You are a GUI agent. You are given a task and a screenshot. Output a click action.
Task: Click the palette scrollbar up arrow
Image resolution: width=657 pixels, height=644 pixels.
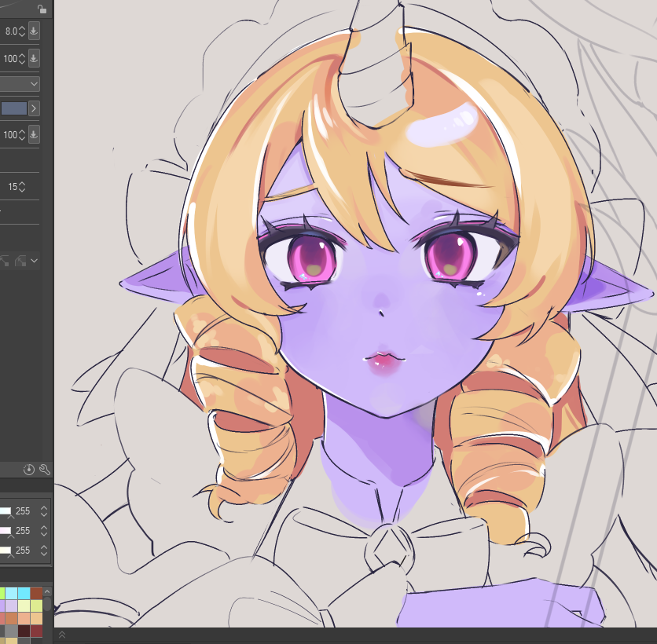pos(47,591)
